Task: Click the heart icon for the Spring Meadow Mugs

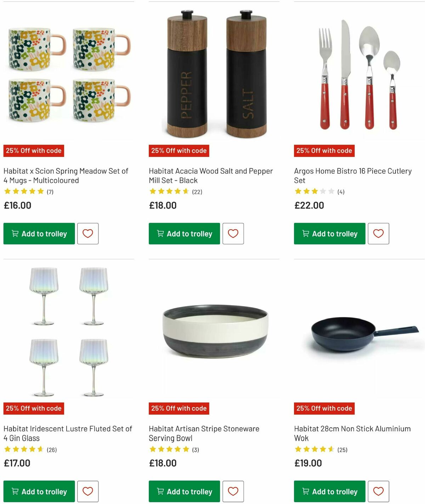Action: pyautogui.click(x=87, y=234)
